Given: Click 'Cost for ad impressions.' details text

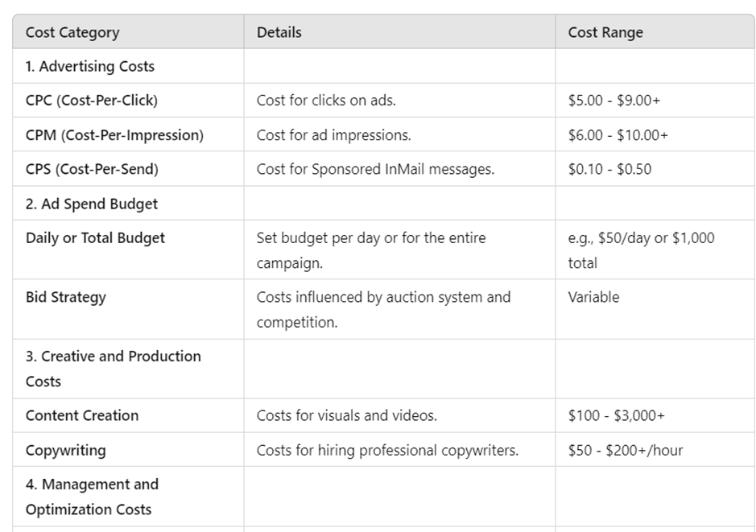Looking at the screenshot, I should [334, 135].
